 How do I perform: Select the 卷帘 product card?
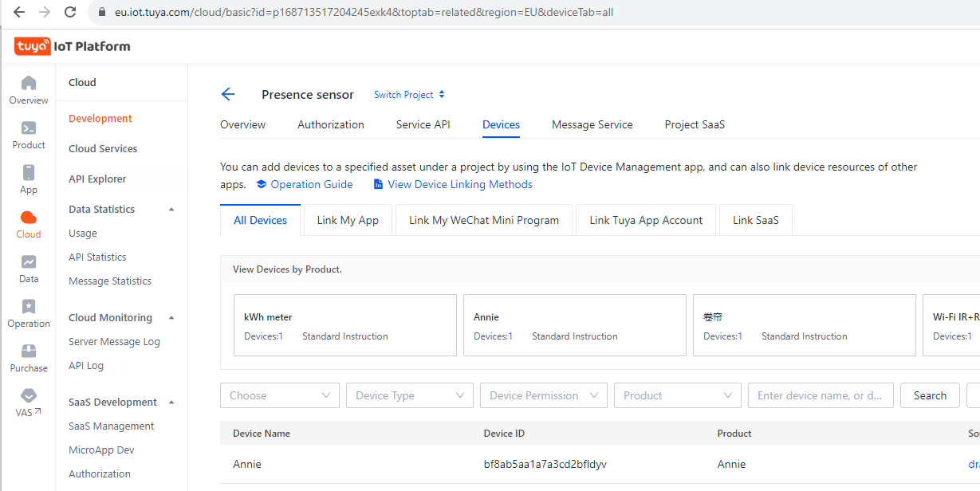(804, 325)
